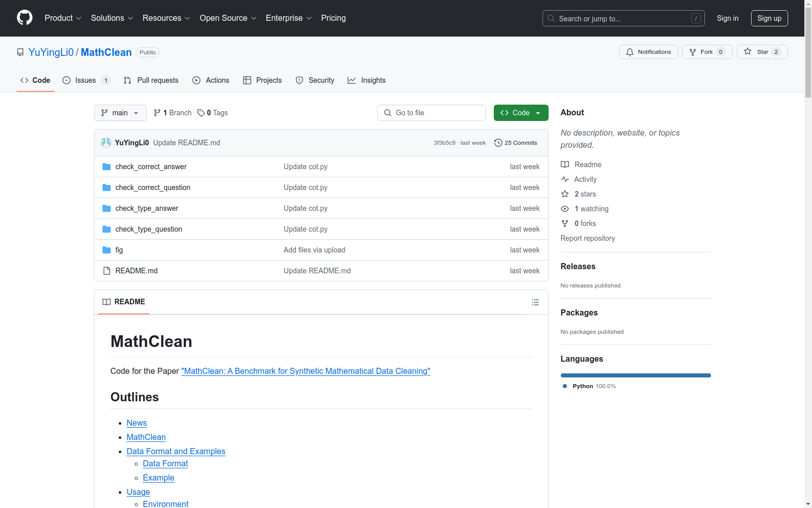Open the MathClean repository title link
The width and height of the screenshot is (812, 508).
click(x=106, y=52)
